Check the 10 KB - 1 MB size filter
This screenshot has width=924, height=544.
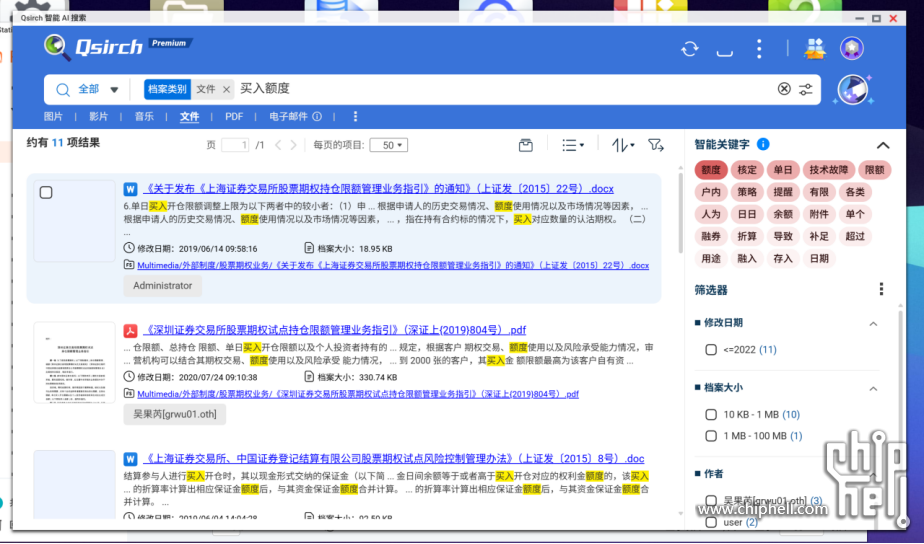[x=711, y=414]
